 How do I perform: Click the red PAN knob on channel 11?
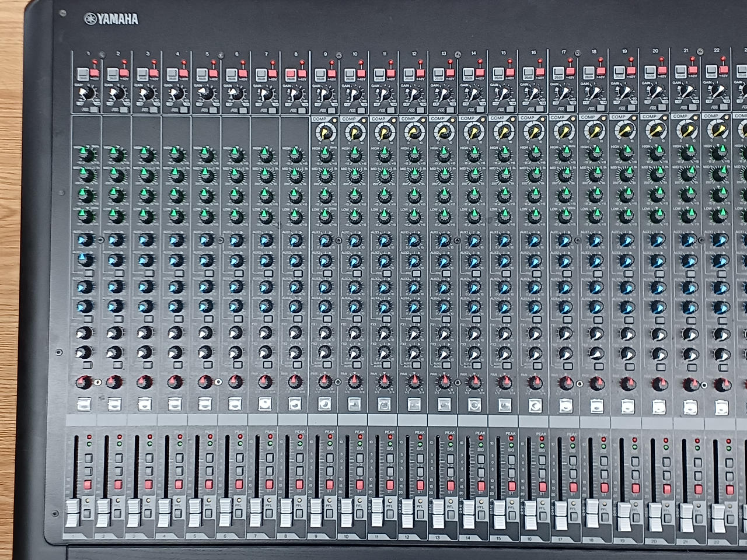pyautogui.click(x=384, y=382)
